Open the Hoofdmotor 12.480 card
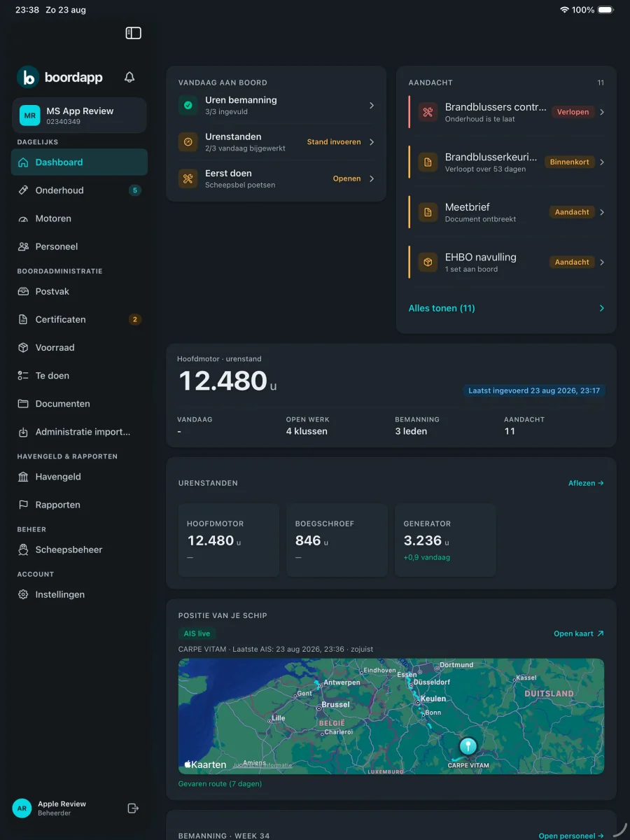 tap(228, 540)
